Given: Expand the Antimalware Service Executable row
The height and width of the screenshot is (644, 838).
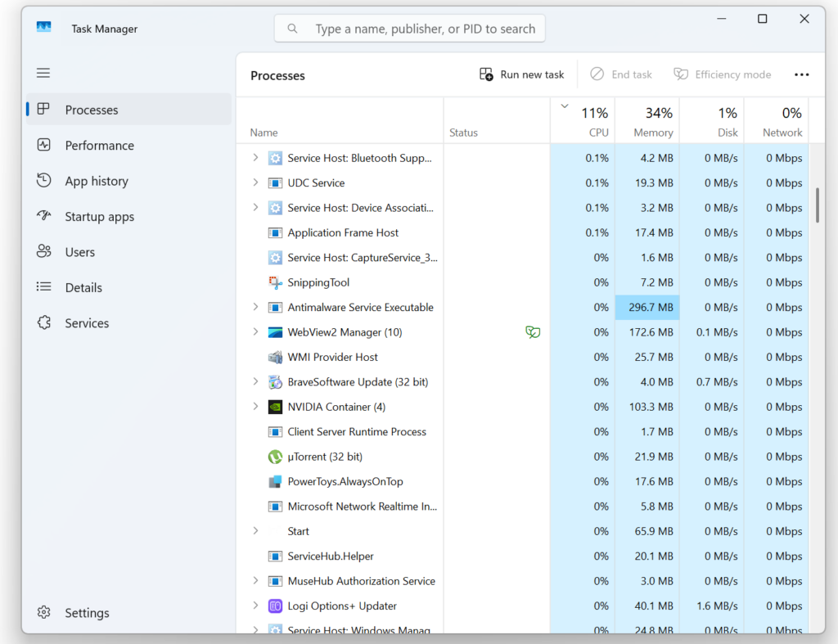Looking at the screenshot, I should coord(255,307).
